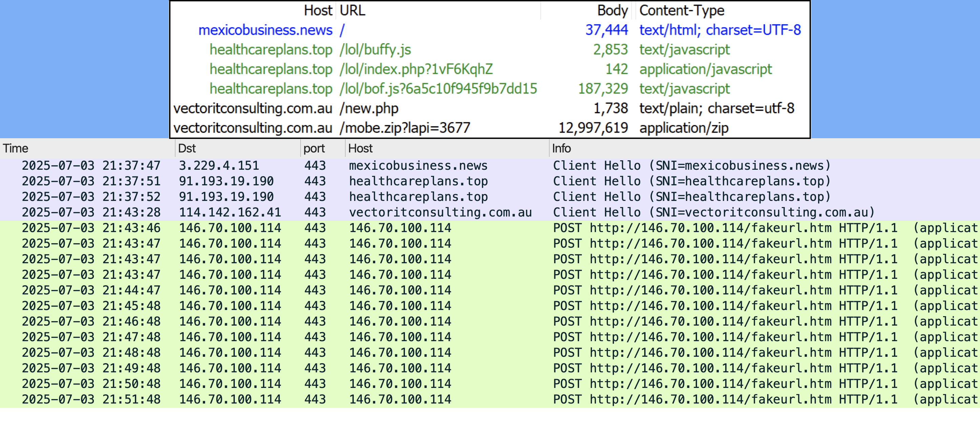Click the application/javascript content type
The width and height of the screenshot is (980, 433).
pyautogui.click(x=705, y=69)
